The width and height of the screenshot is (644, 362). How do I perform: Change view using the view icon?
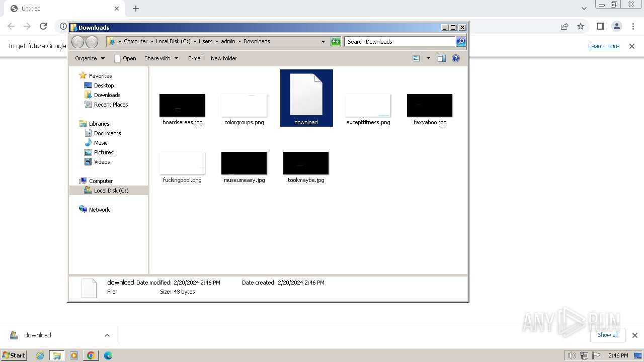pos(416,58)
